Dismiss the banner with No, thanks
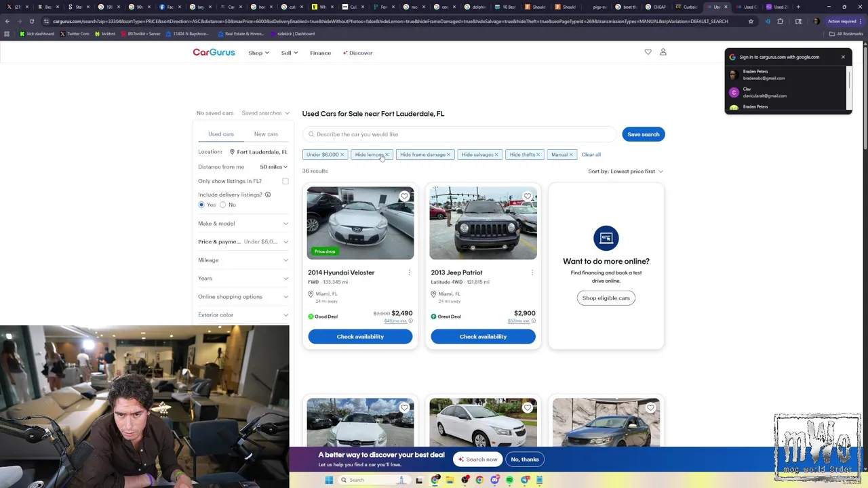 [x=525, y=460]
